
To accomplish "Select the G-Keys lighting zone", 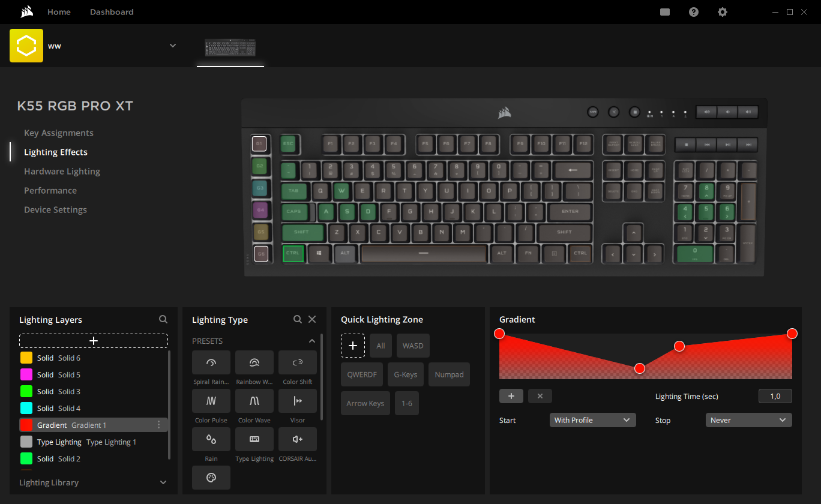I will point(405,374).
